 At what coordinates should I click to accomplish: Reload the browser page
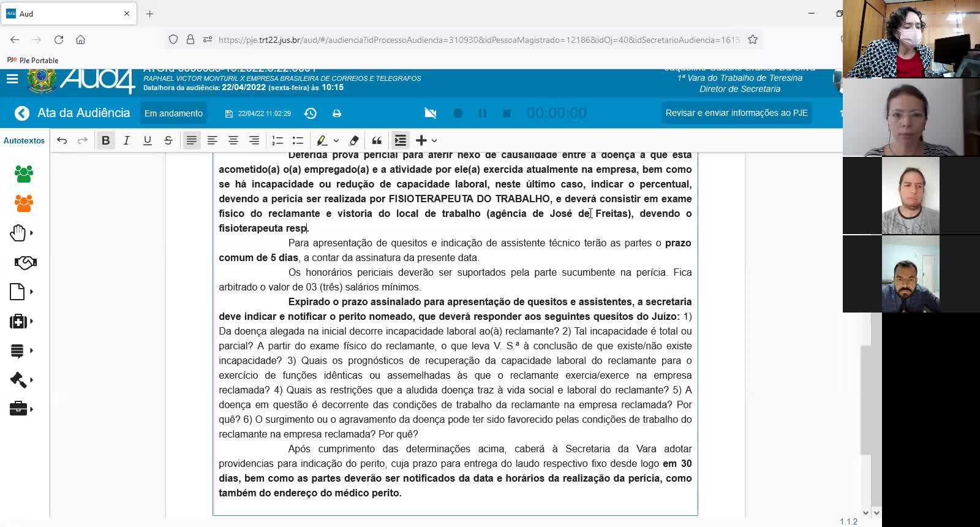coord(59,39)
